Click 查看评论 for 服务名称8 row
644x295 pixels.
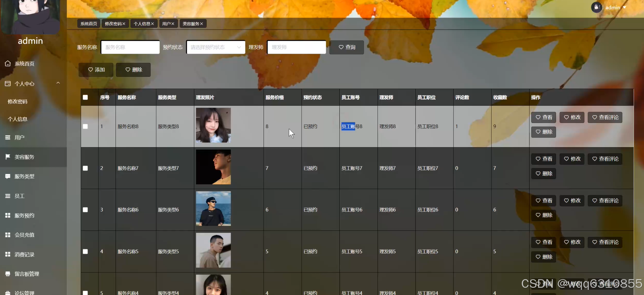click(605, 117)
